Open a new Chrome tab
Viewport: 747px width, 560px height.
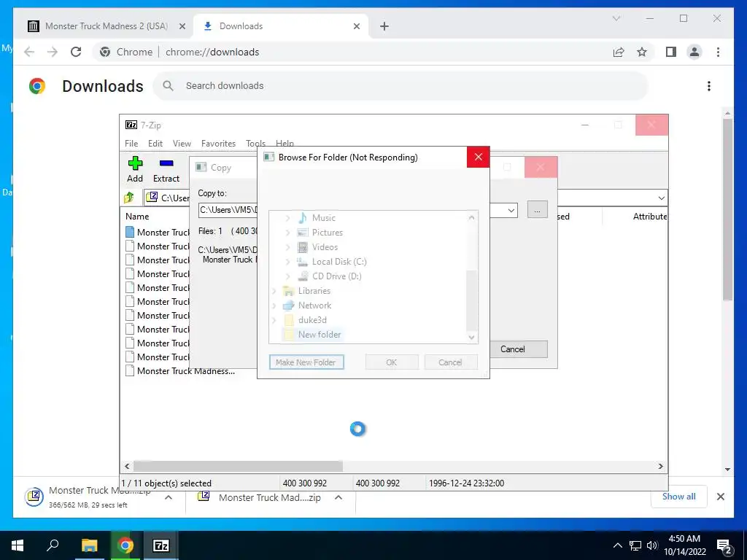(x=384, y=26)
